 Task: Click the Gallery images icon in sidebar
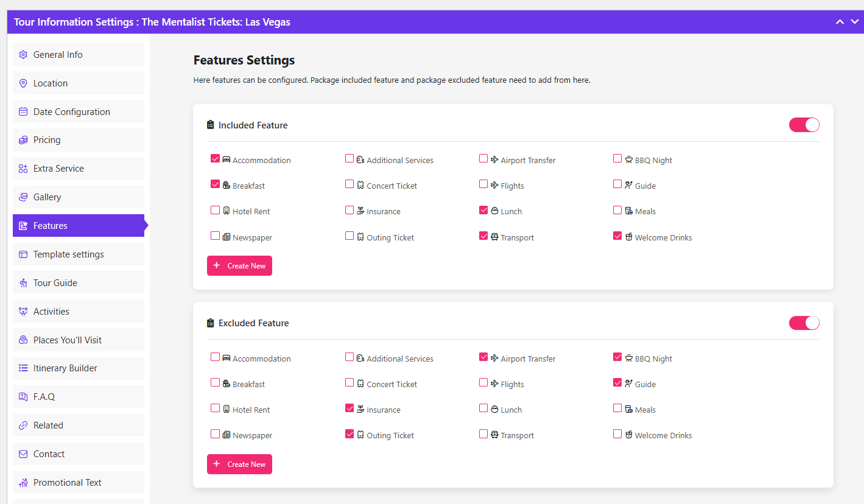pos(23,197)
